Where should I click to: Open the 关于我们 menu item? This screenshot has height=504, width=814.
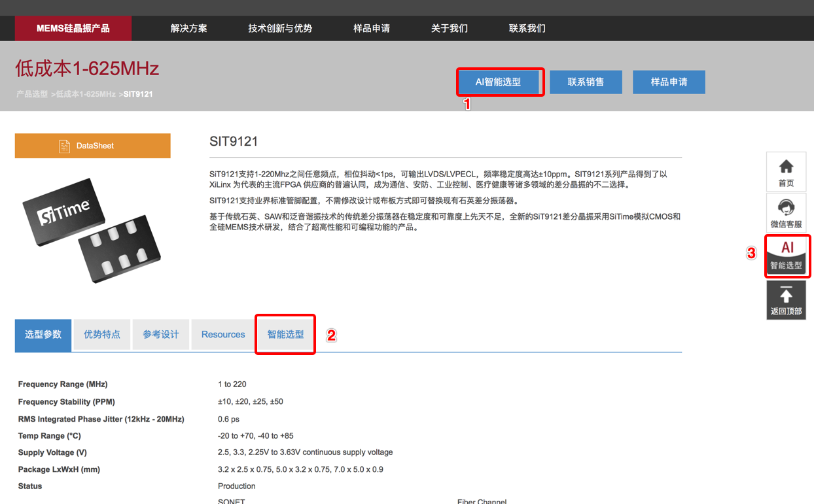pyautogui.click(x=450, y=28)
